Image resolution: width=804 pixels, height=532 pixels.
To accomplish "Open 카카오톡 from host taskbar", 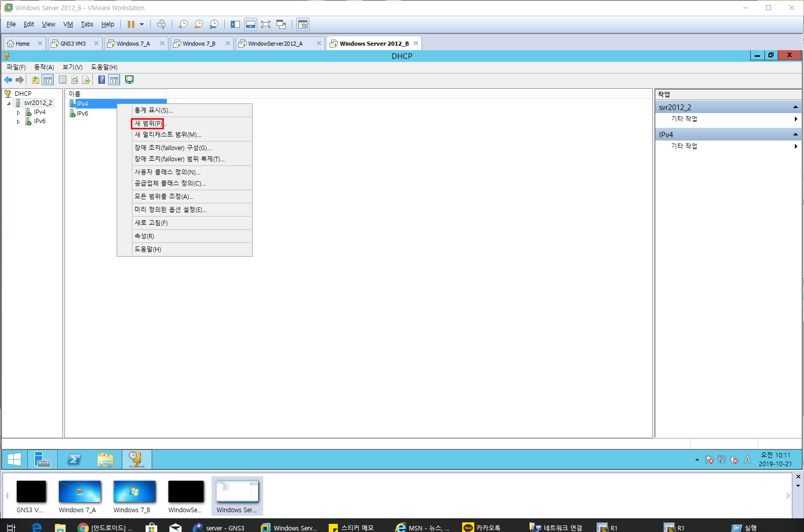I will pos(482,527).
